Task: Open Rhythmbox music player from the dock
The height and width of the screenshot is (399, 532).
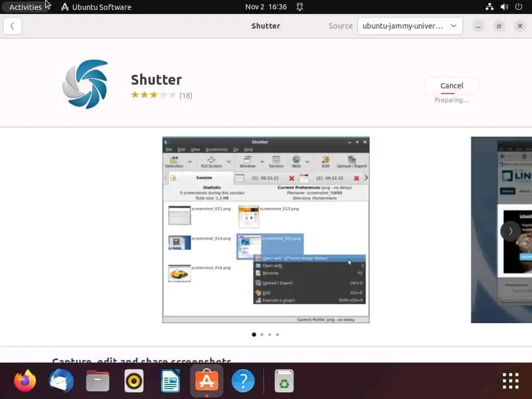Action: (x=134, y=380)
